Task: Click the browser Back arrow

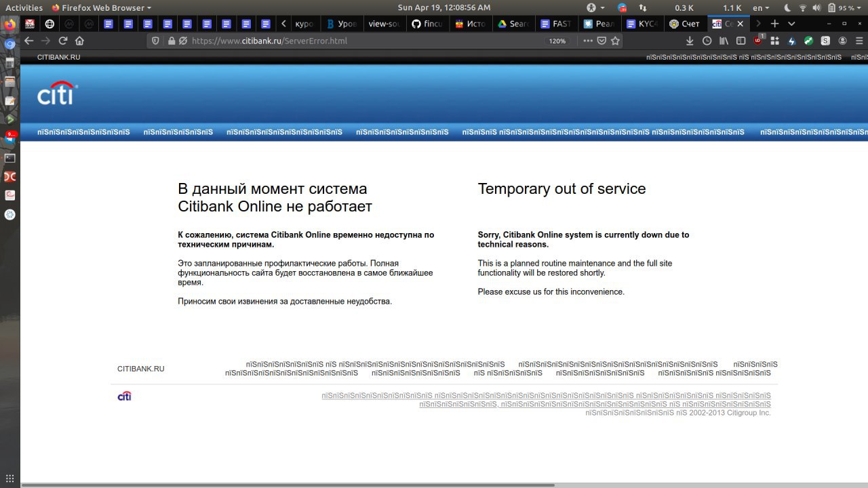Action: click(28, 41)
